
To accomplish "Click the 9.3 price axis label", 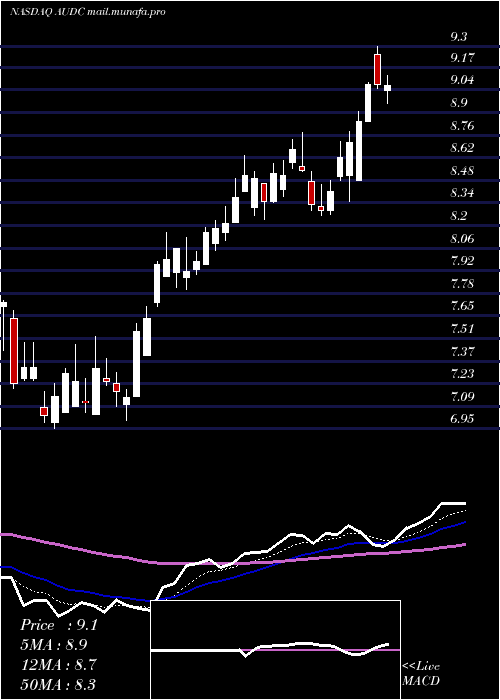I will pos(458,37).
